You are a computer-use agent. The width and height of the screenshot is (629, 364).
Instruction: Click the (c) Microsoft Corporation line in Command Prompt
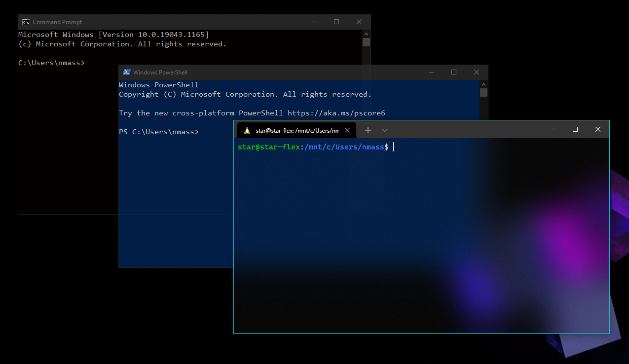[122, 44]
